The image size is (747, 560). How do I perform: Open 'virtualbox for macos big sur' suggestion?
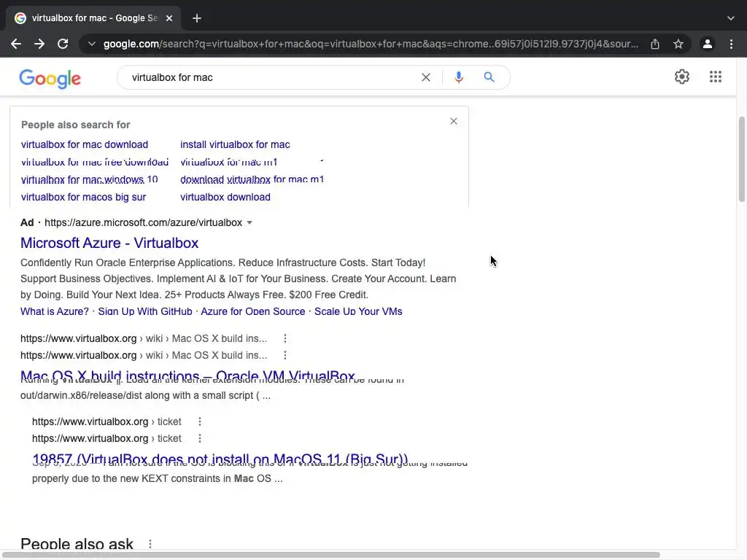(83, 197)
